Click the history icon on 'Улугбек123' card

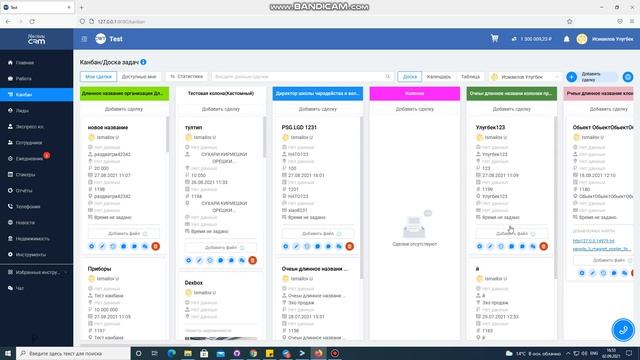coord(501,246)
